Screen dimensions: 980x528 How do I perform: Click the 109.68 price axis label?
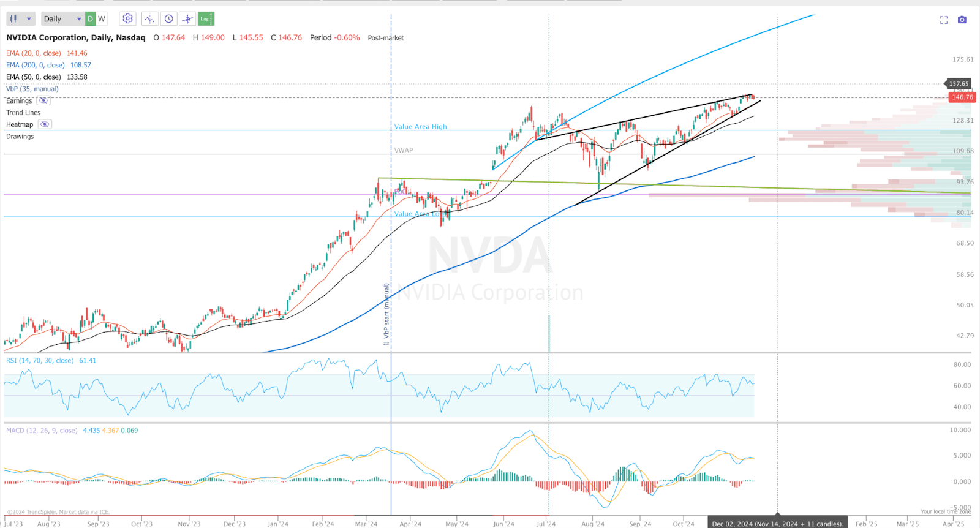[x=963, y=151]
